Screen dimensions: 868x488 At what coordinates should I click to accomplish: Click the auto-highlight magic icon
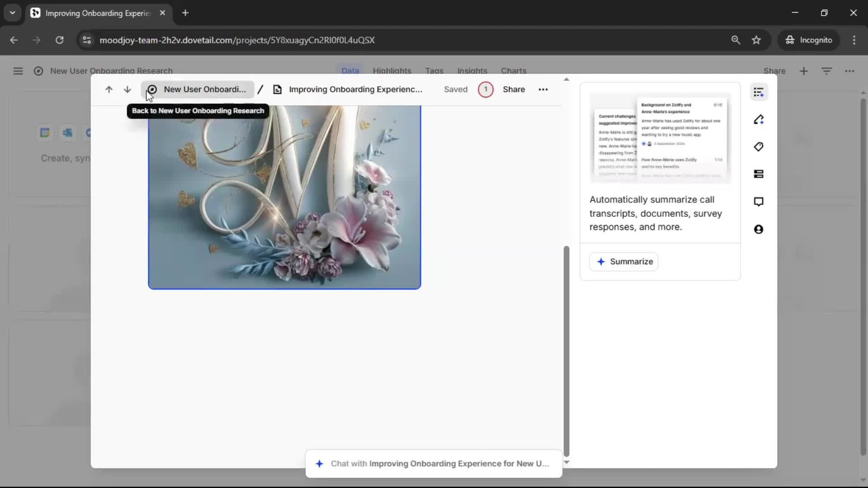coord(759,120)
